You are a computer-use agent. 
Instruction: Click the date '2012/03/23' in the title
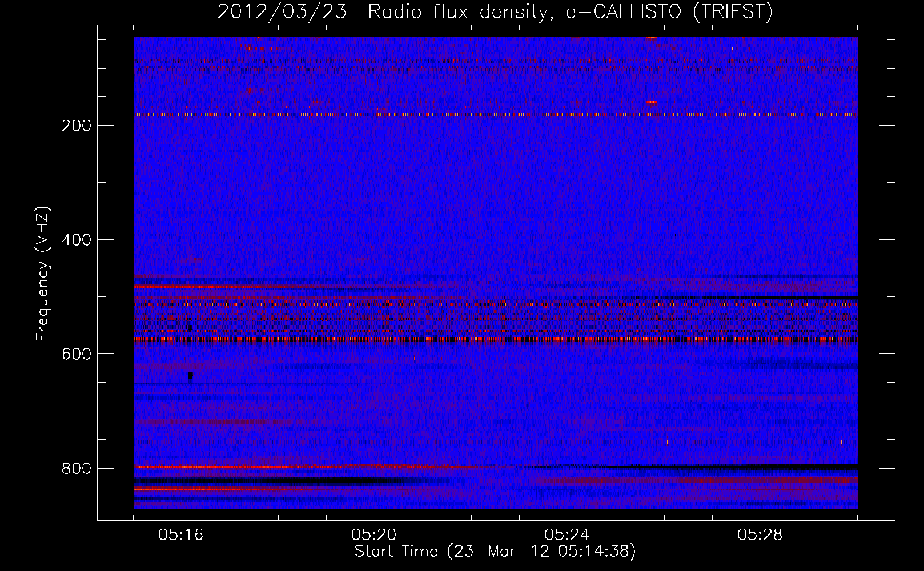282,11
